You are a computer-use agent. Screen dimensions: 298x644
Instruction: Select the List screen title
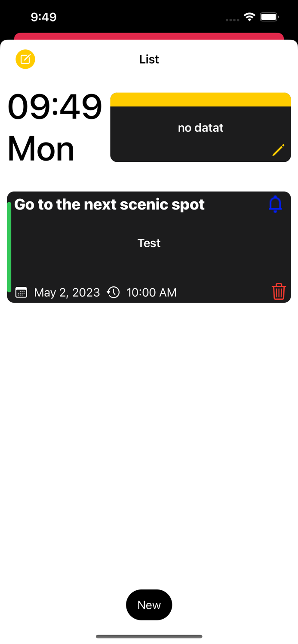[x=149, y=59]
